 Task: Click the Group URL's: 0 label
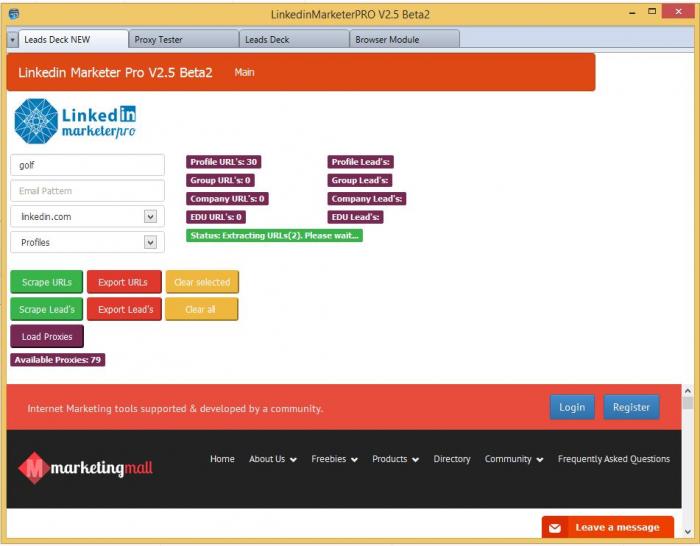point(220,180)
